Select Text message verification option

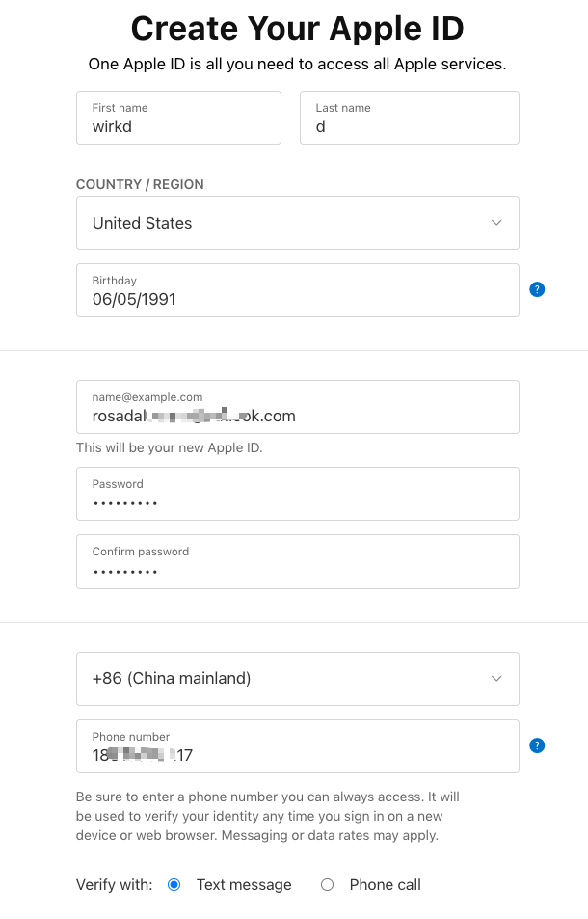coord(174,885)
